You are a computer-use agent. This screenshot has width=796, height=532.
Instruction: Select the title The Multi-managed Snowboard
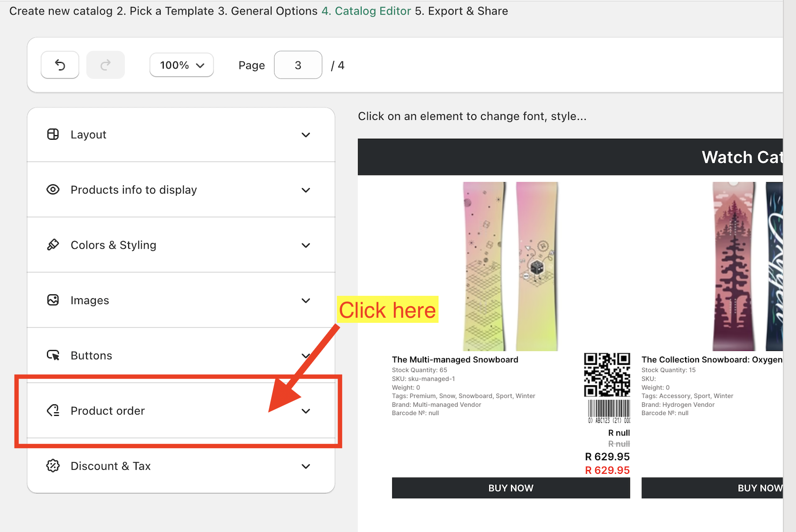point(455,360)
